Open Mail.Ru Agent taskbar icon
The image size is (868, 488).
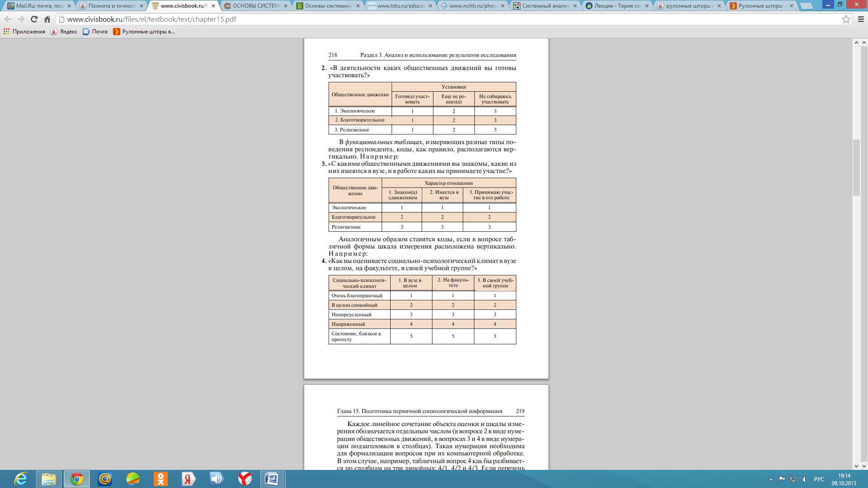[x=105, y=479]
